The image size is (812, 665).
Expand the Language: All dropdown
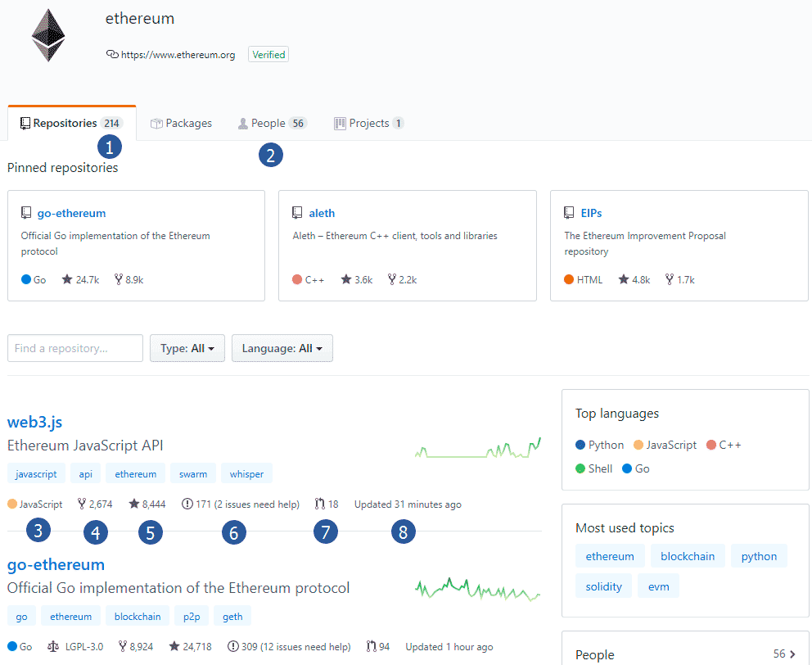[x=282, y=348]
